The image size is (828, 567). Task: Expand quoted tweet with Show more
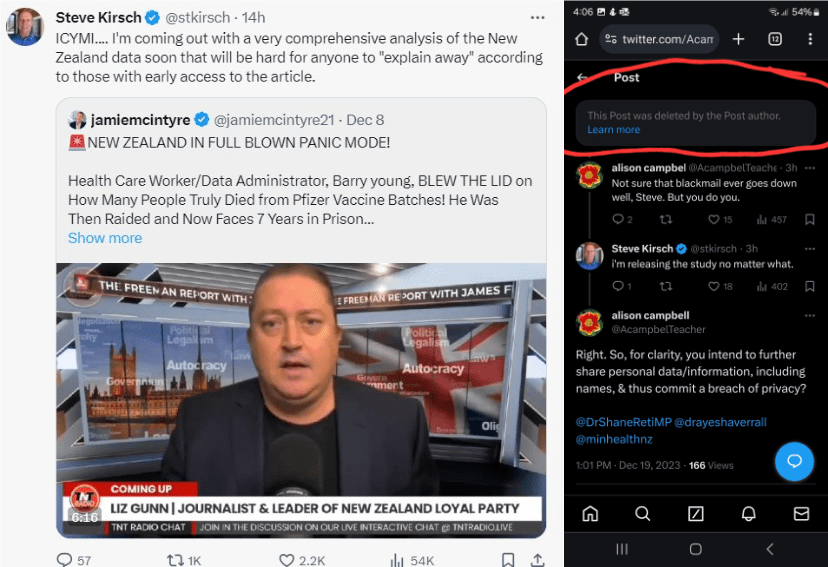105,238
